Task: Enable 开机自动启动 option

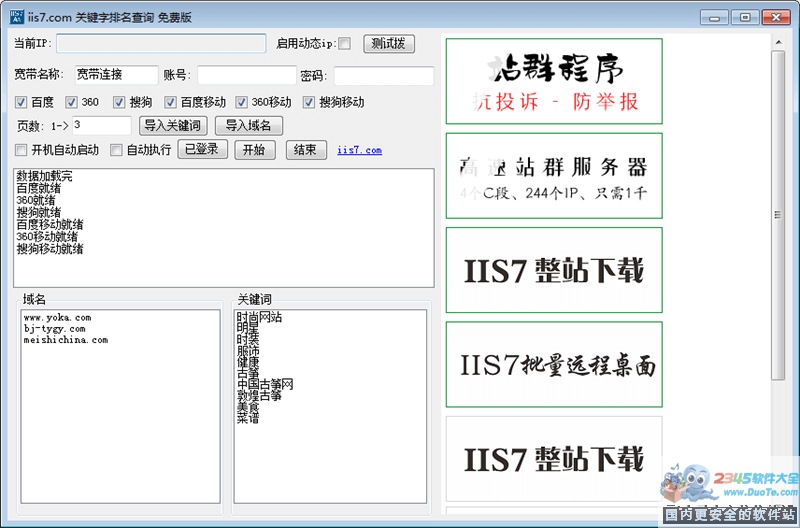Action: point(21,150)
